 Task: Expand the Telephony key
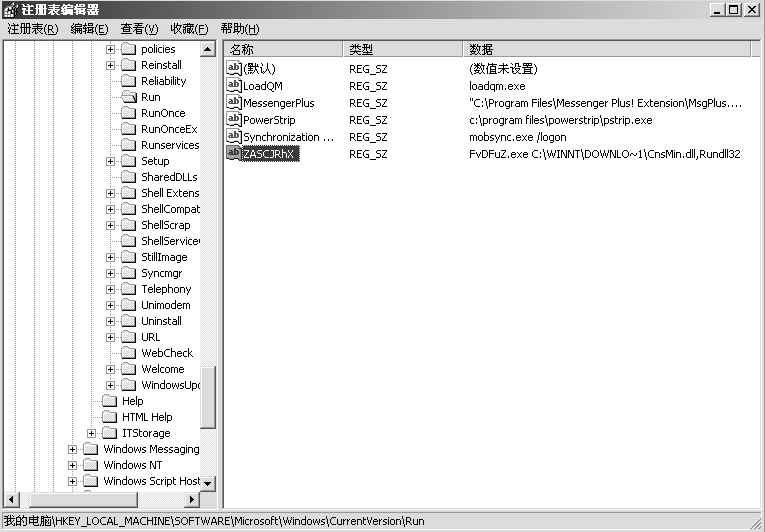(110, 289)
